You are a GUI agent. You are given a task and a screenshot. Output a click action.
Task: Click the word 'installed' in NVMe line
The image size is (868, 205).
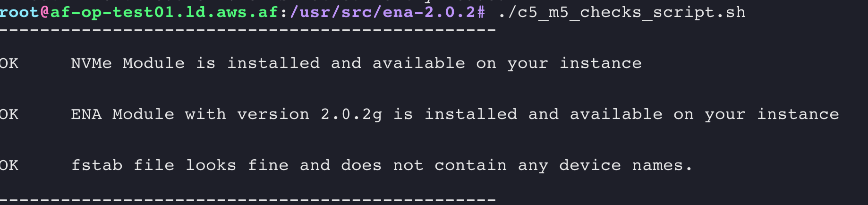point(273,63)
